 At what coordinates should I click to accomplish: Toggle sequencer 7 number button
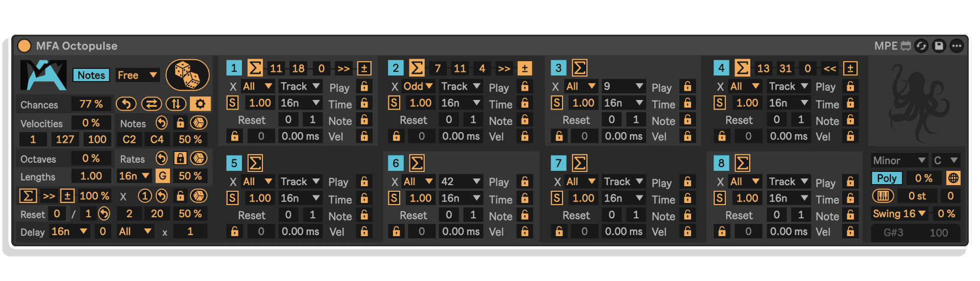coord(558,163)
